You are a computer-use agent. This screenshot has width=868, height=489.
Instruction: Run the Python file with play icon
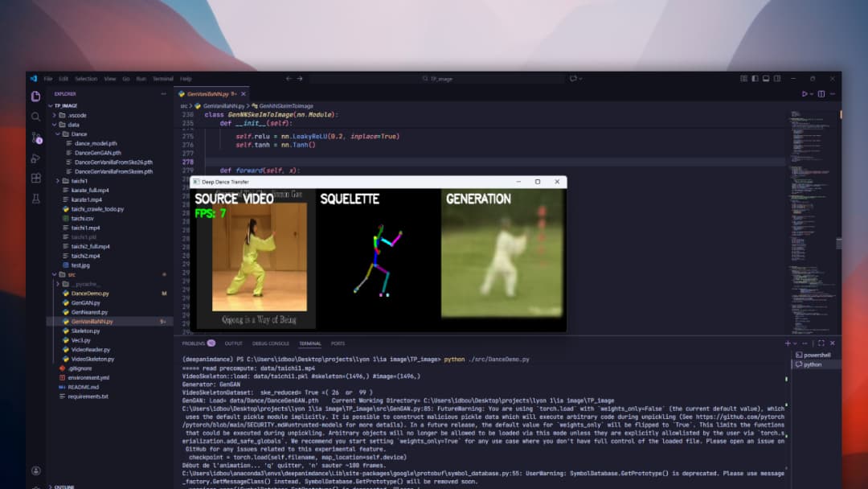click(x=805, y=94)
